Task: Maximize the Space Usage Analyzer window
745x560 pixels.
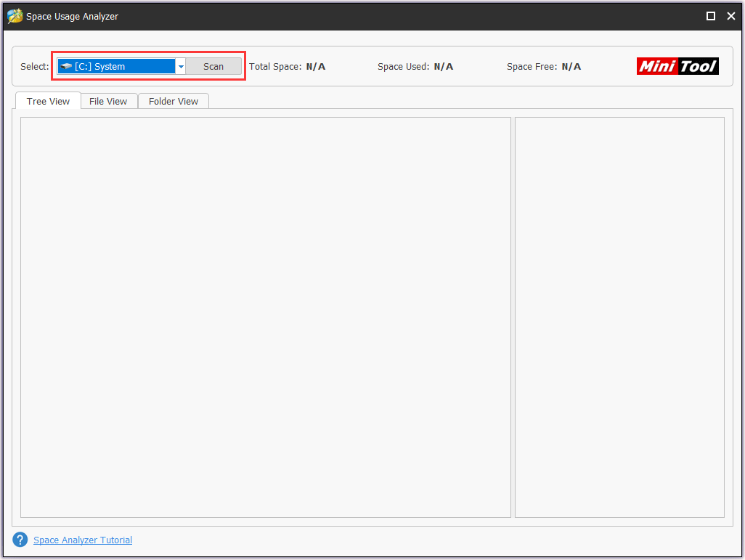Action: click(711, 16)
